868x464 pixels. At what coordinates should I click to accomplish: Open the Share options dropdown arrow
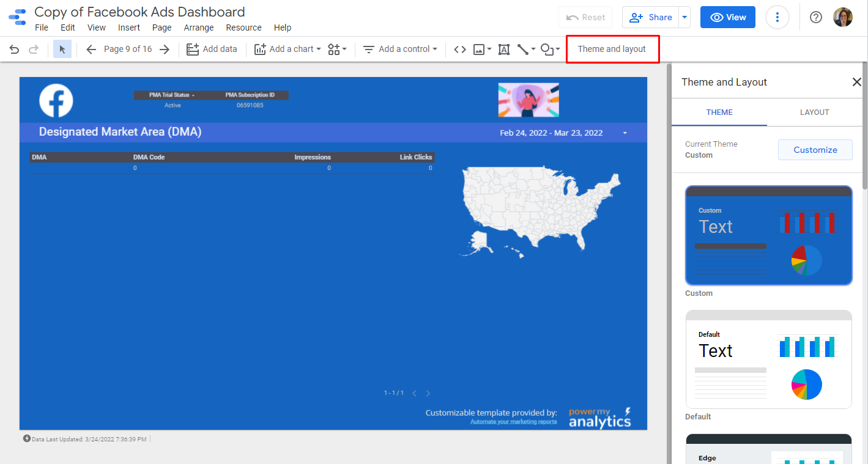point(684,17)
